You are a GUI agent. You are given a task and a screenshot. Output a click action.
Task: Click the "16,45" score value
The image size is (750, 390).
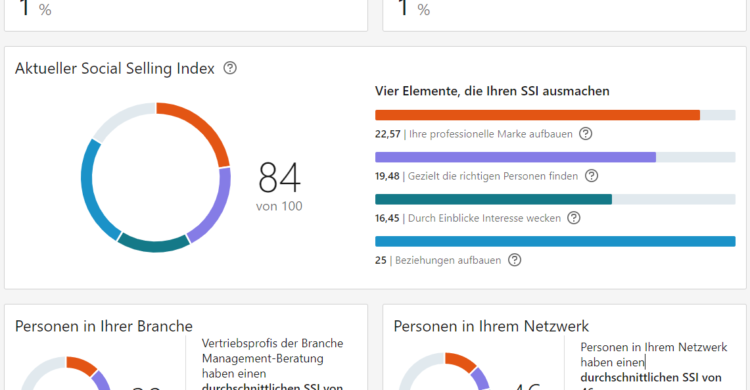point(387,218)
